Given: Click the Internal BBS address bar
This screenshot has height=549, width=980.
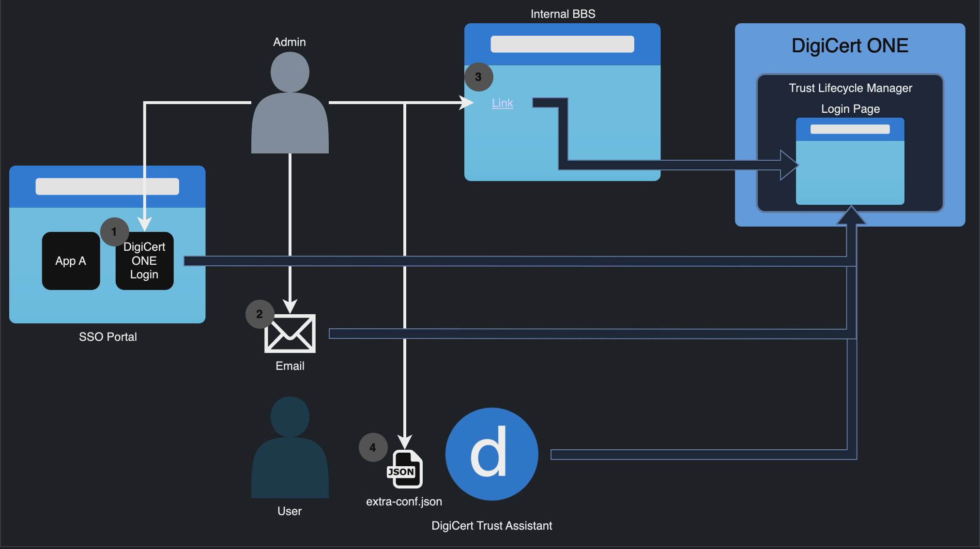Looking at the screenshot, I should [562, 44].
